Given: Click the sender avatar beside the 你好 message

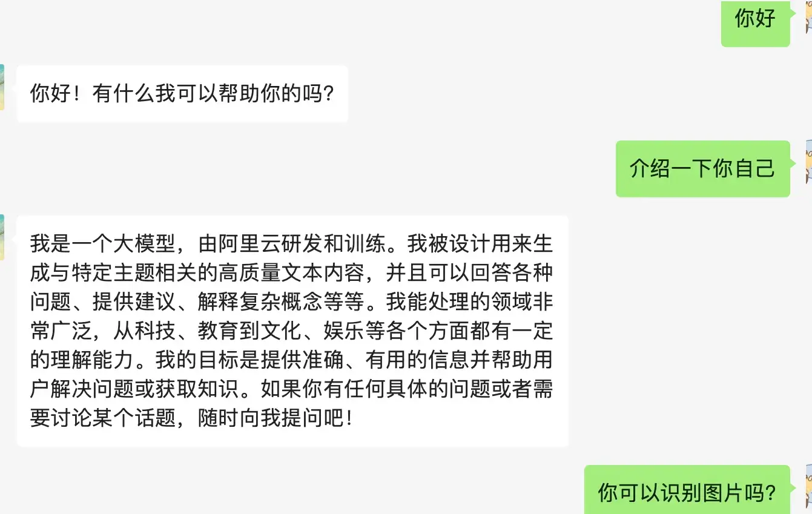Looking at the screenshot, I should pos(809,16).
